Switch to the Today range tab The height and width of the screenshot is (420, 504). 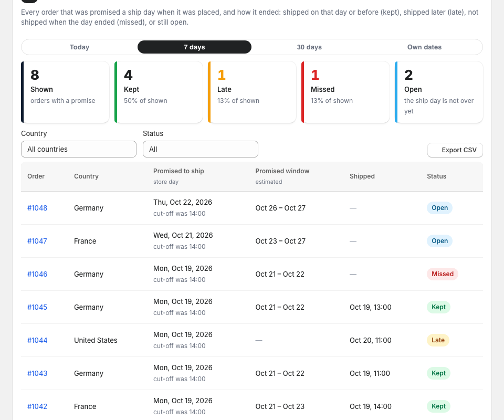[79, 47]
